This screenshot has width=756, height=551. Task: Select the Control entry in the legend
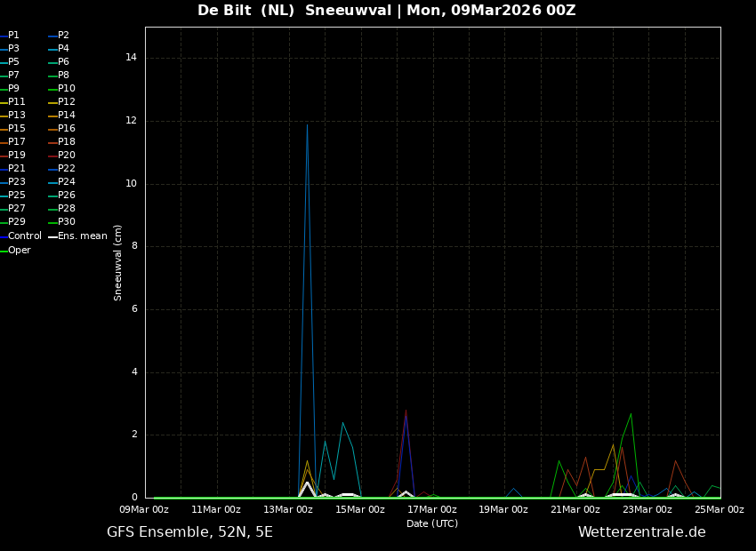(x=24, y=236)
